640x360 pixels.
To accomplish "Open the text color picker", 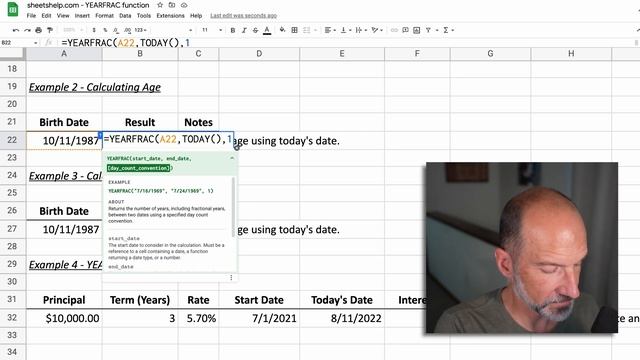I will (x=267, y=30).
